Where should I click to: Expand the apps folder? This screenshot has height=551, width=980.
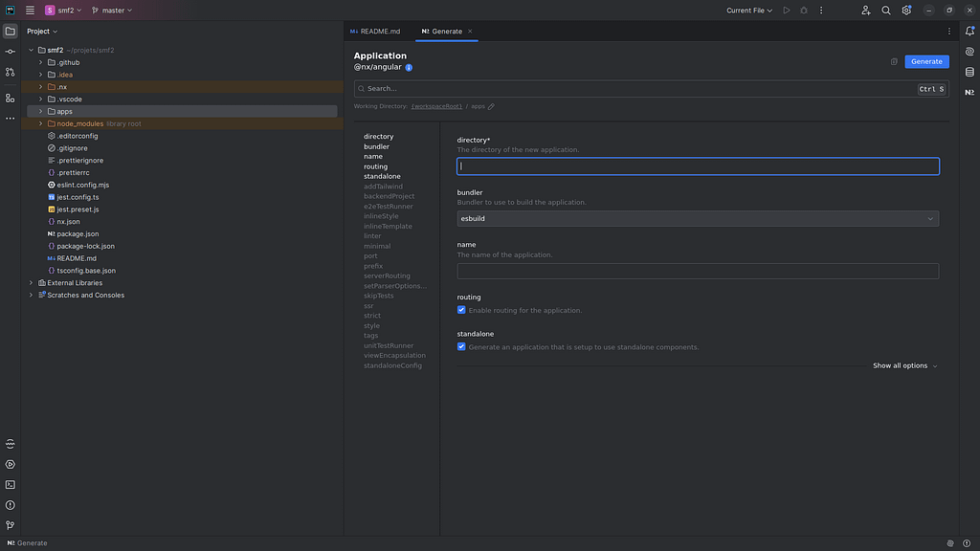pyautogui.click(x=40, y=111)
